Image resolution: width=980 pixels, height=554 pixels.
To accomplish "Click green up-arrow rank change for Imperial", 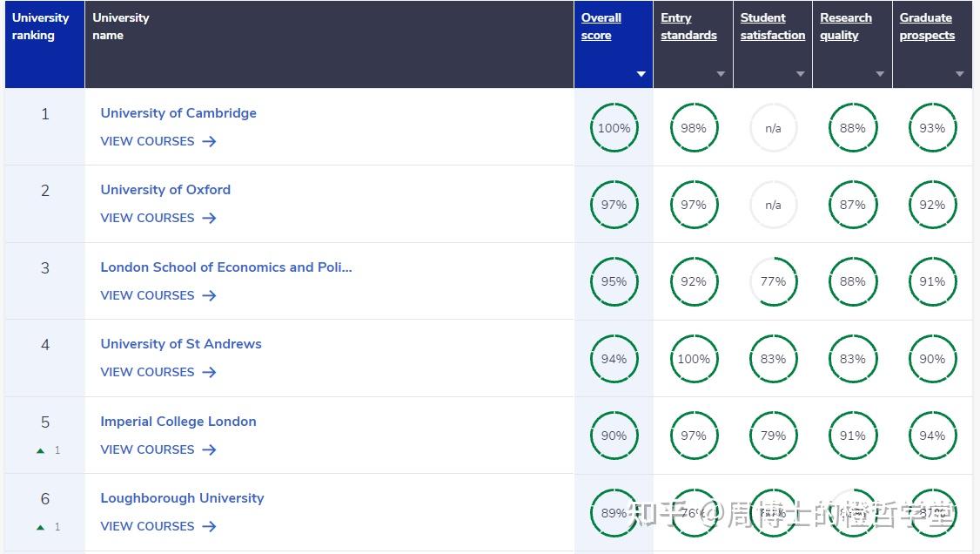I will 40,450.
